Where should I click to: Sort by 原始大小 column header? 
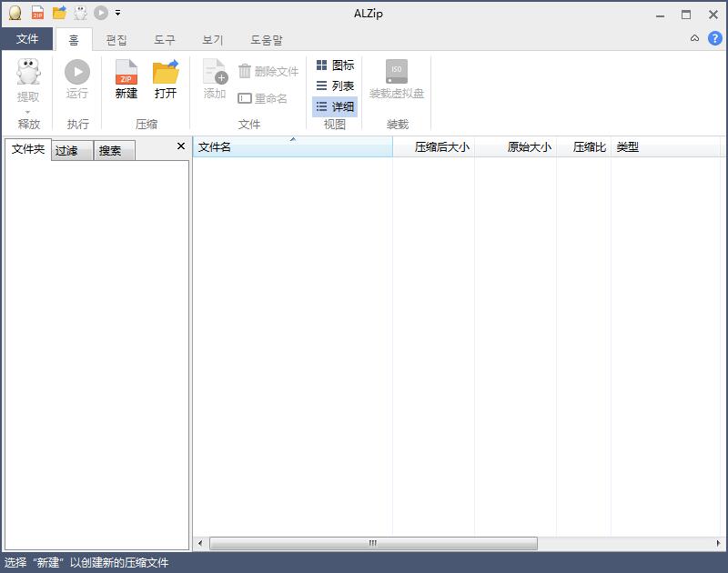(x=515, y=147)
